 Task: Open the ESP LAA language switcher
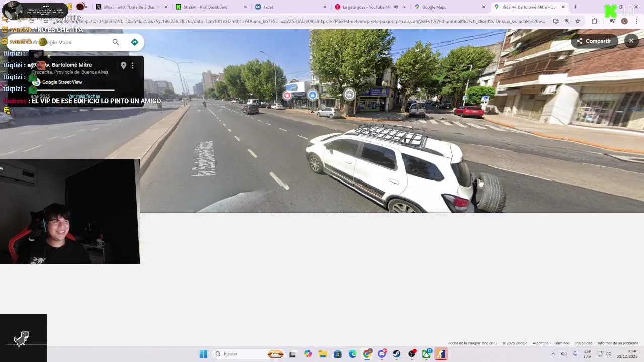[x=588, y=354]
